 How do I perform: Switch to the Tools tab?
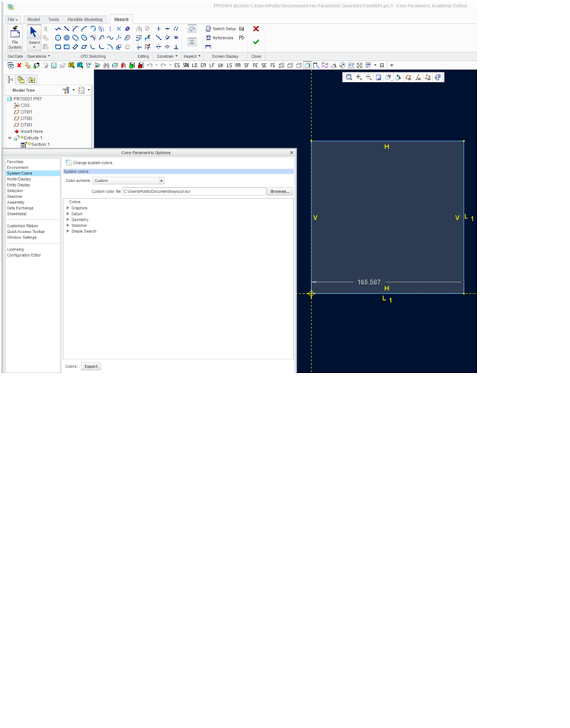tap(54, 20)
